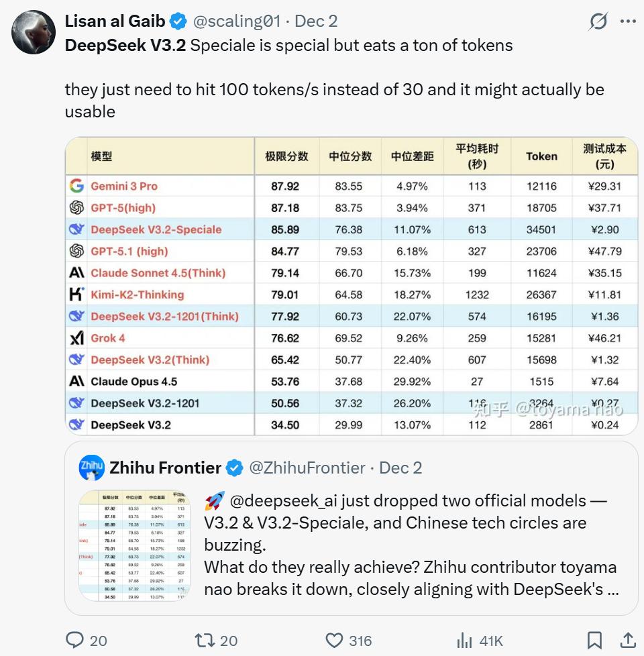
Task: Open the @scaling01 handle link
Action: [x=237, y=21]
